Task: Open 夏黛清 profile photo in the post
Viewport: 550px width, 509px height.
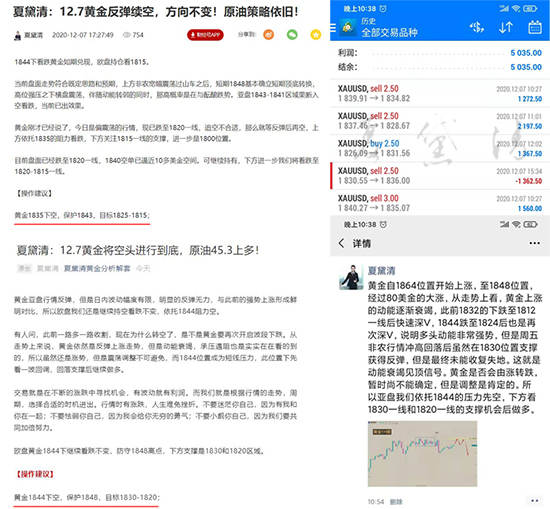Action: coord(351,277)
